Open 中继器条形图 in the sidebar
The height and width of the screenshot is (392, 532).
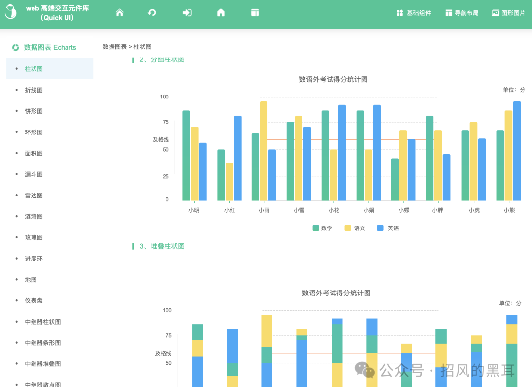[43, 342]
